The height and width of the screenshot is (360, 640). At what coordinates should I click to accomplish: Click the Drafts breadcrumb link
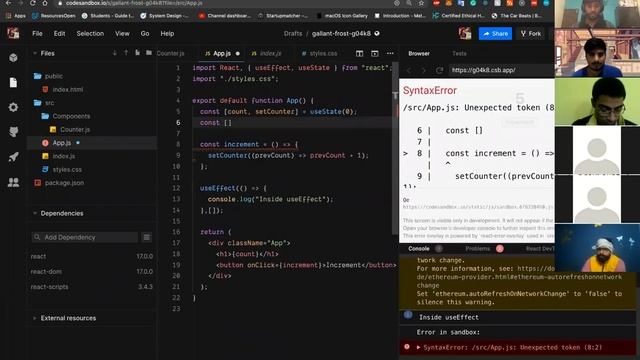coord(293,33)
